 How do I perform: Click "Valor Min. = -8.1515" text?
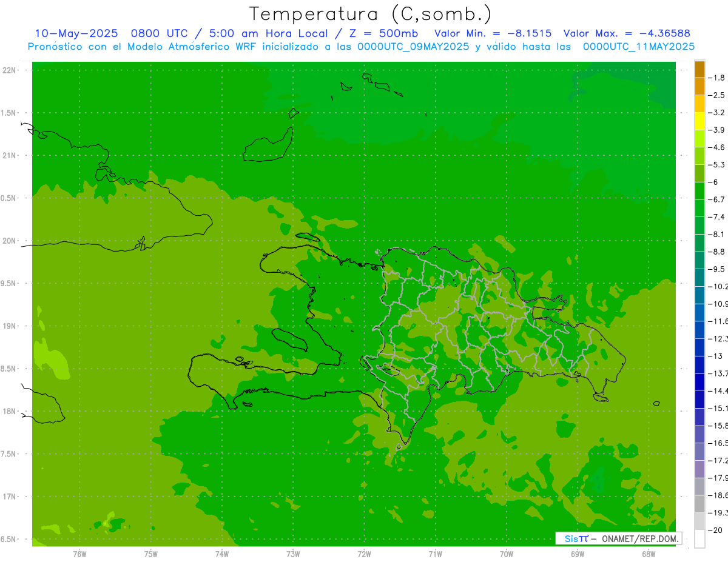493,33
